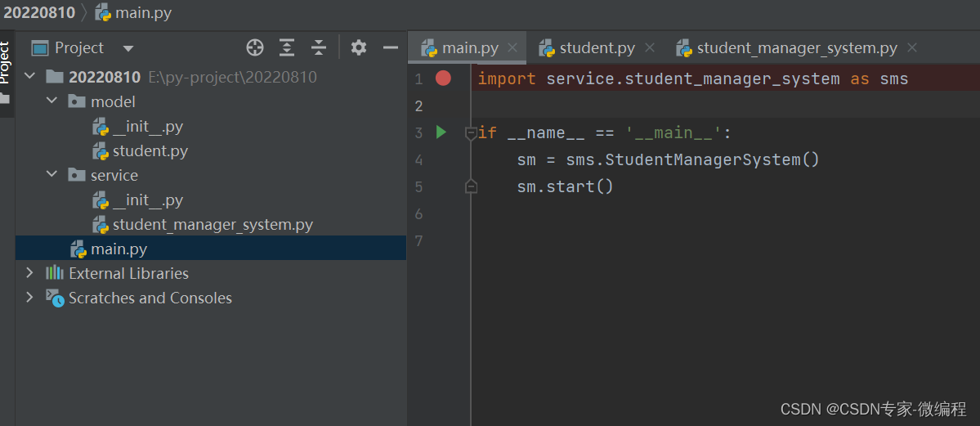
Task: Switch to the student_manager_system.py editor tab
Action: 797,48
